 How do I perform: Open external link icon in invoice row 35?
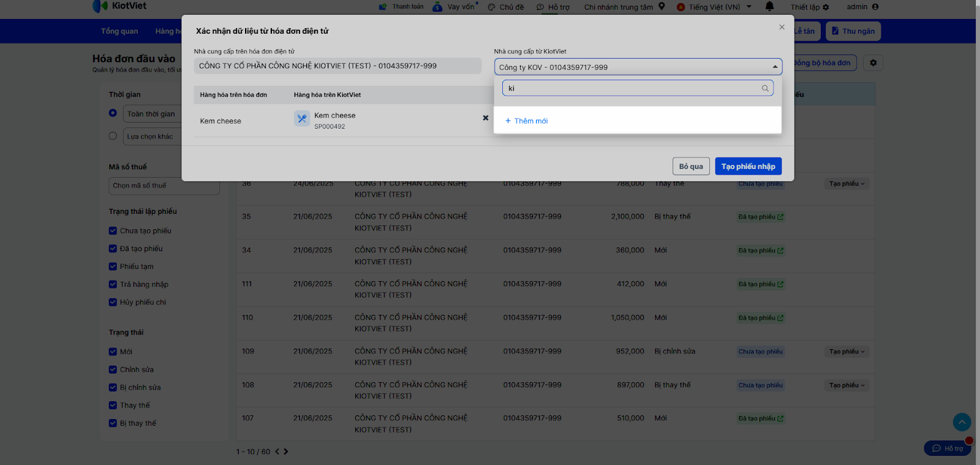pyautogui.click(x=780, y=217)
